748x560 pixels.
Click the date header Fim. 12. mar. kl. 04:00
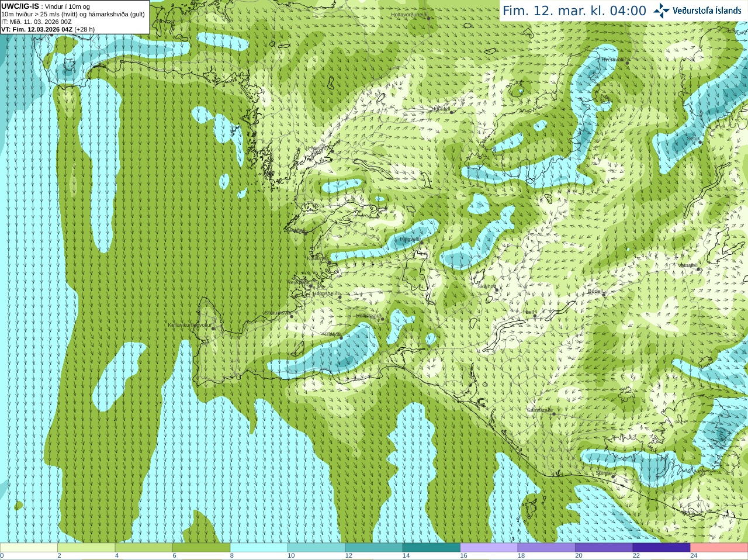pyautogui.click(x=574, y=11)
